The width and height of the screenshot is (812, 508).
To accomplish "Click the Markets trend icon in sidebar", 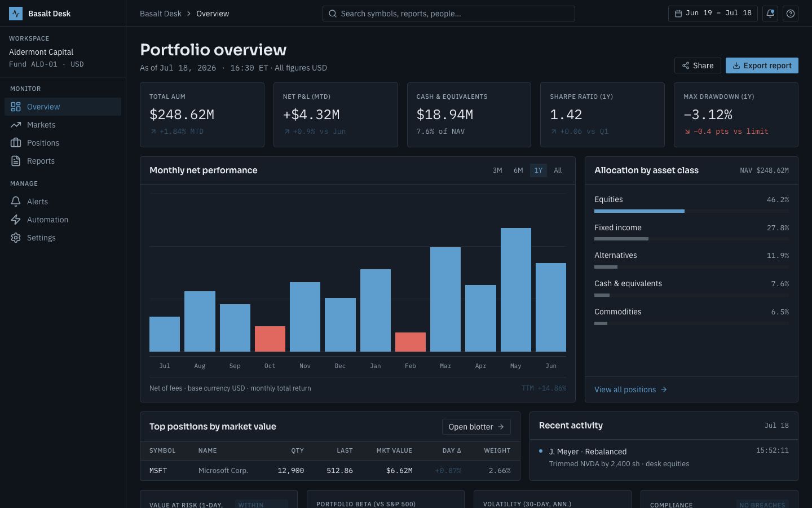I will click(x=16, y=125).
